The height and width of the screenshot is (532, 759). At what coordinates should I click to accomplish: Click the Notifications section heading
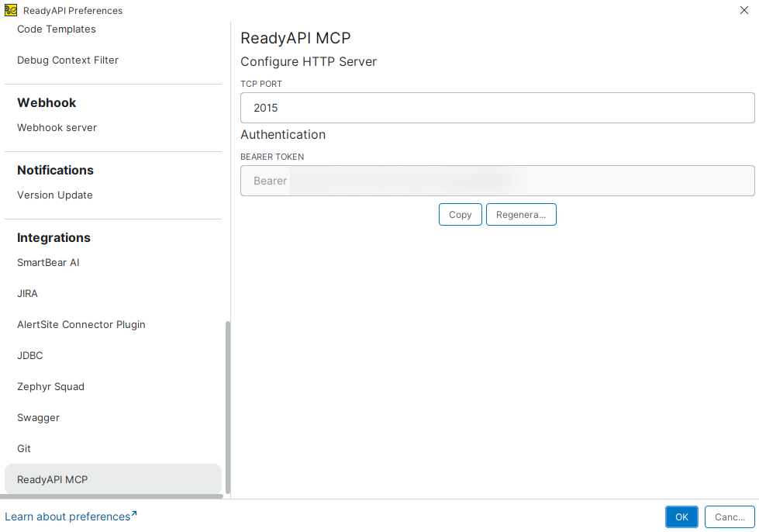(55, 170)
